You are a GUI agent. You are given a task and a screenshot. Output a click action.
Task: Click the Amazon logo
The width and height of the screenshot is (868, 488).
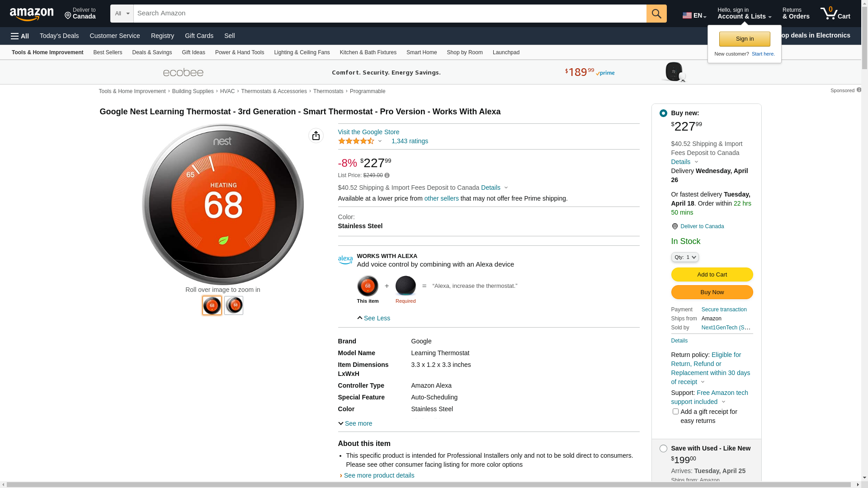[x=32, y=14]
